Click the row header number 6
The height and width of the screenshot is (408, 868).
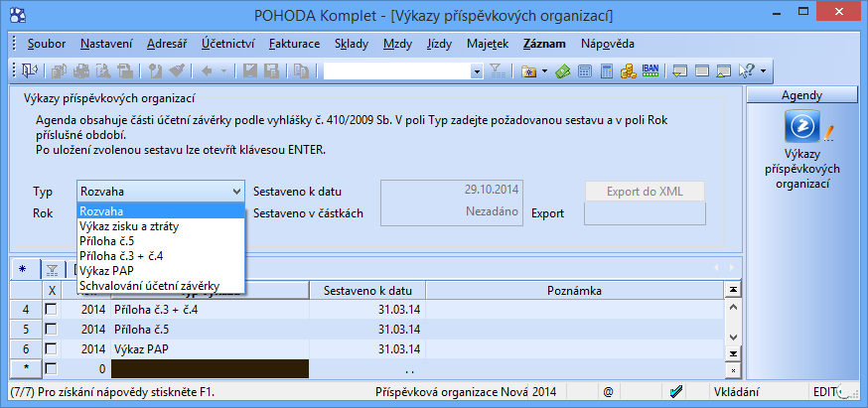(x=26, y=349)
